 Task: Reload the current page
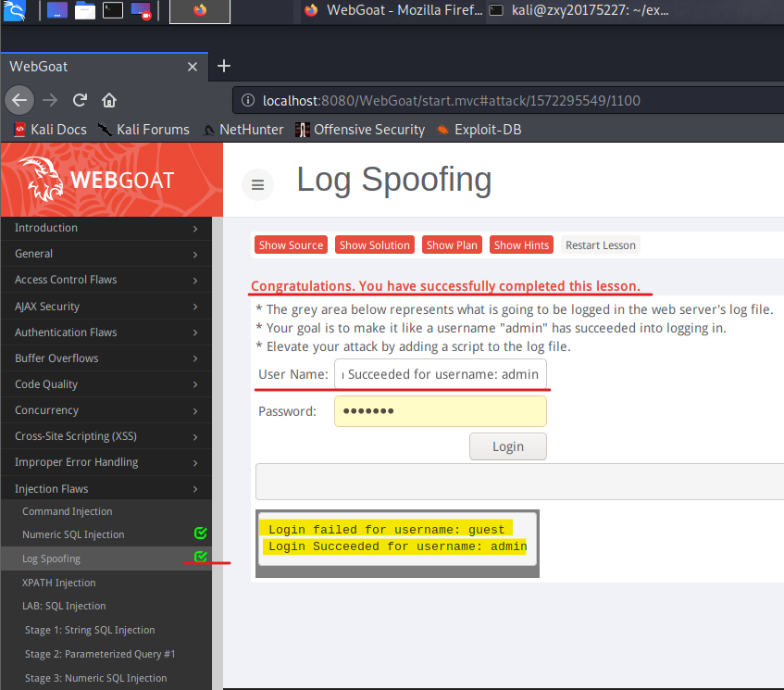tap(80, 101)
